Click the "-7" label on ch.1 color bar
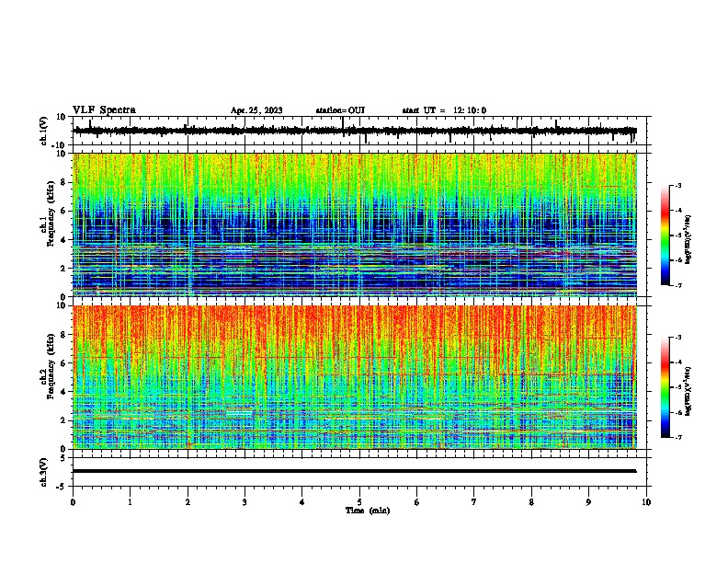 677,285
